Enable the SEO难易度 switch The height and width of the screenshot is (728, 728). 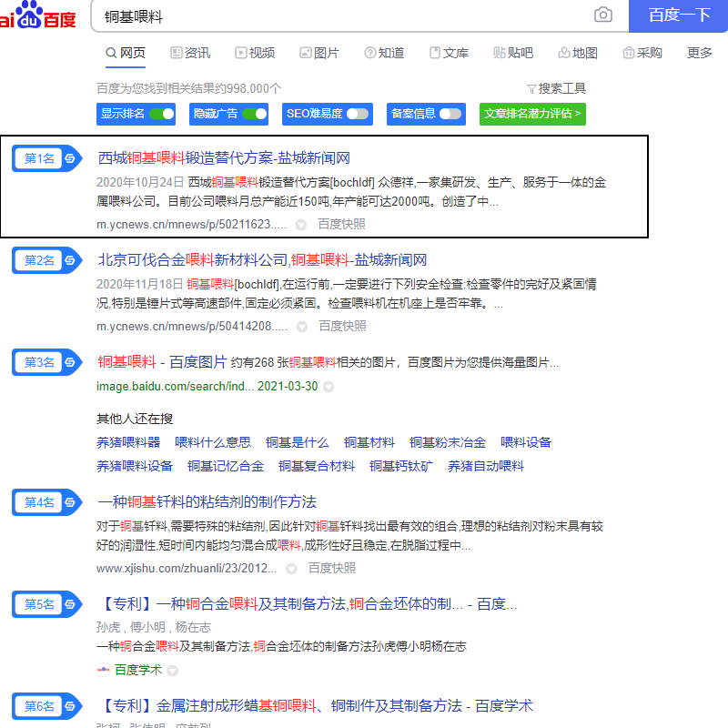358,114
